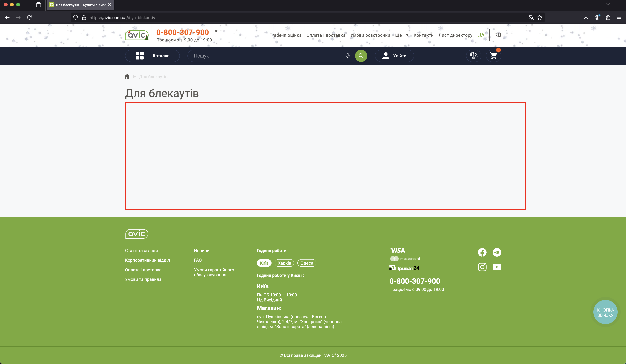The height and width of the screenshot is (364, 626).
Task: Open the Instagram icon in footer
Action: 482,267
